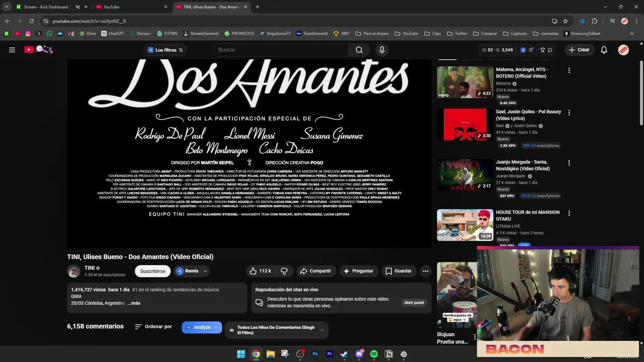This screenshot has width=644, height=362.
Task: Expand the Remix dropdown arrow
Action: (205, 271)
